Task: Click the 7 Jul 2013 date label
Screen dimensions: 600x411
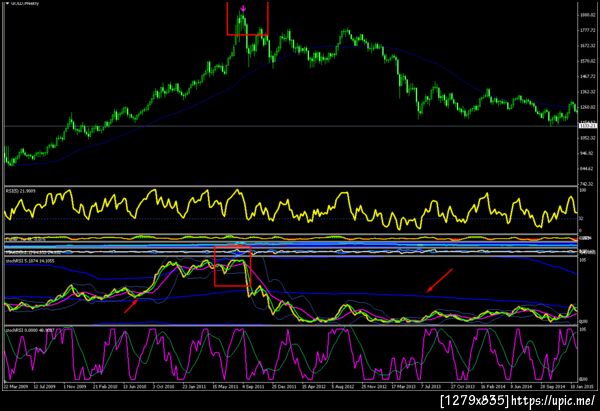Action: tap(431, 387)
